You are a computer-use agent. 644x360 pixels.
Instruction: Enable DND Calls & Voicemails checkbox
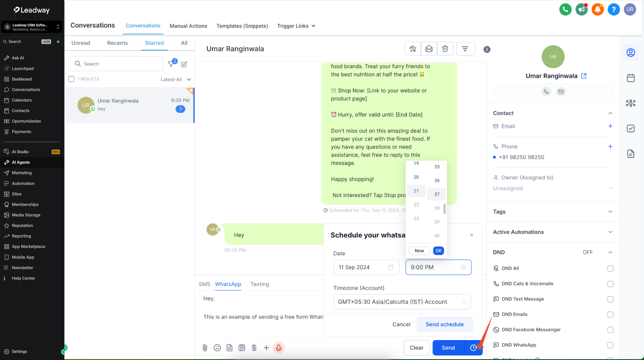point(610,284)
